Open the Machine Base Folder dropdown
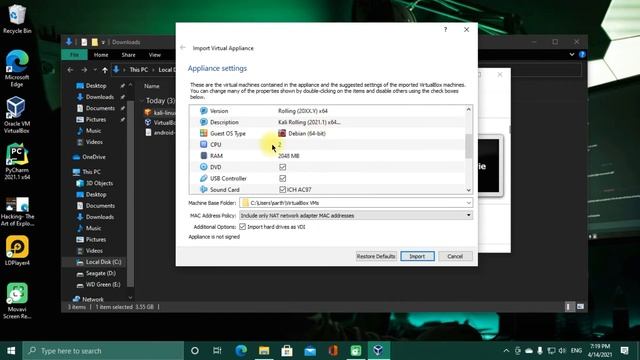 click(x=469, y=203)
